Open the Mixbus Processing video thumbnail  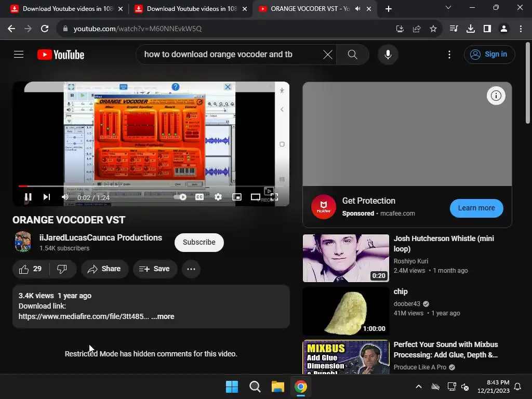345,357
